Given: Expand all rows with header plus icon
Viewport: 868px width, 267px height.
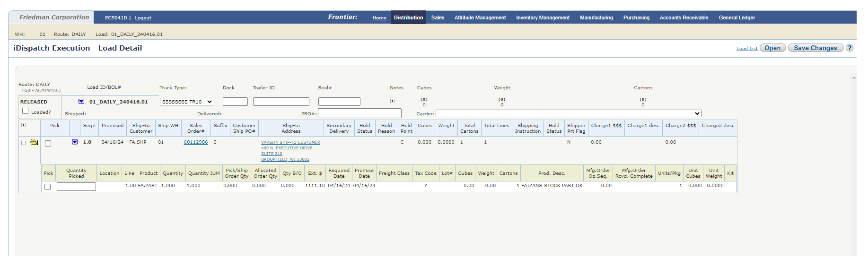Looking at the screenshot, I should (x=23, y=125).
